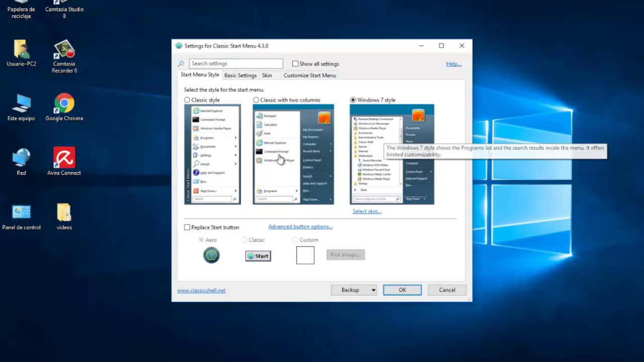Click the Classic Shell title bar icon
Viewport: 644px width, 362px height.
coord(179,46)
